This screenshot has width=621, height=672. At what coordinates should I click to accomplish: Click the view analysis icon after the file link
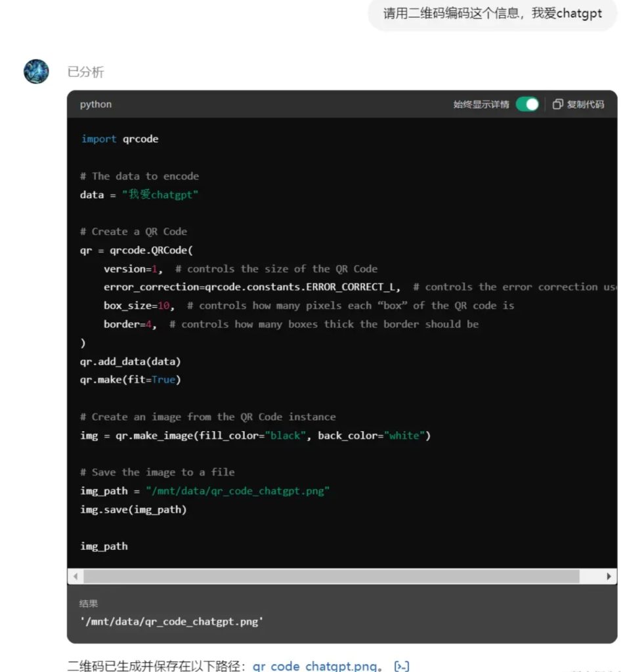[x=401, y=666]
